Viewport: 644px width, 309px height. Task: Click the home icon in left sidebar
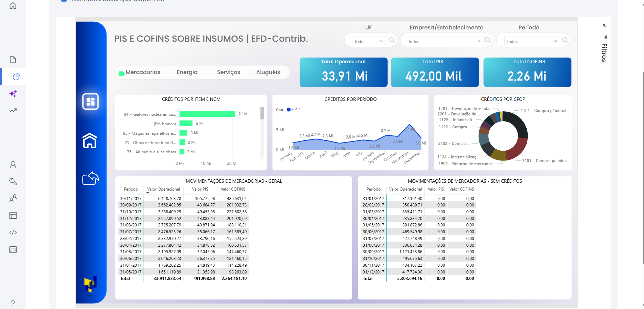tap(13, 6)
